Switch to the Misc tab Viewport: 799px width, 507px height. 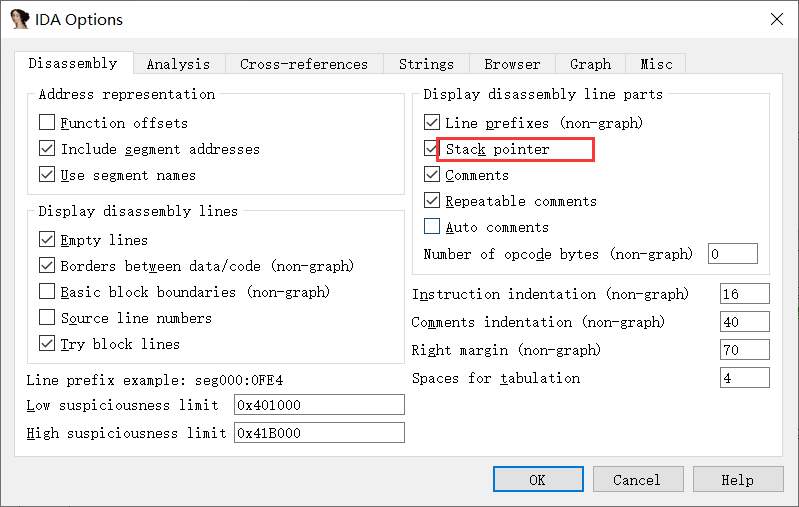(x=656, y=64)
